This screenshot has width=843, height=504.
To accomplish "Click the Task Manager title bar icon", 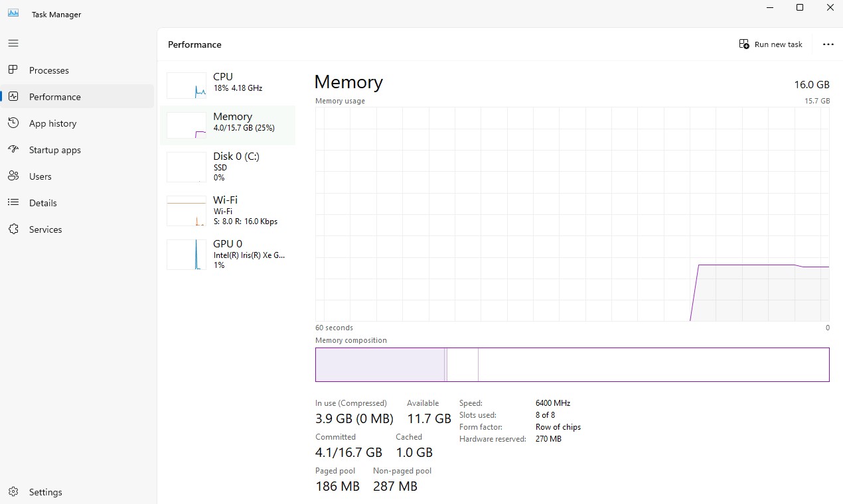I will [13, 13].
